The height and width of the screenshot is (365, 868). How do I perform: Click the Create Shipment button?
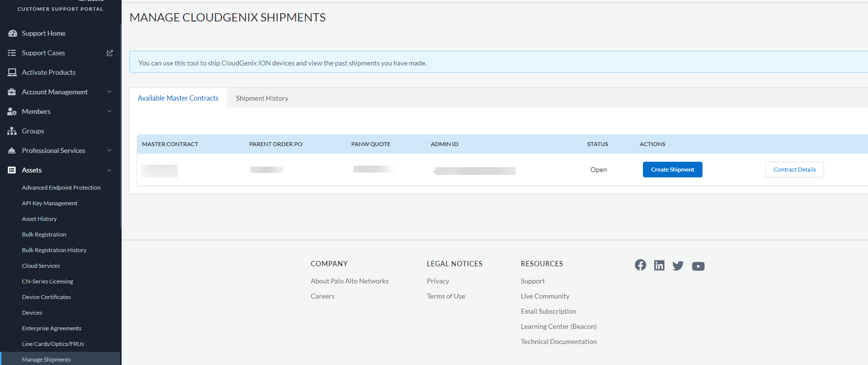pyautogui.click(x=672, y=170)
